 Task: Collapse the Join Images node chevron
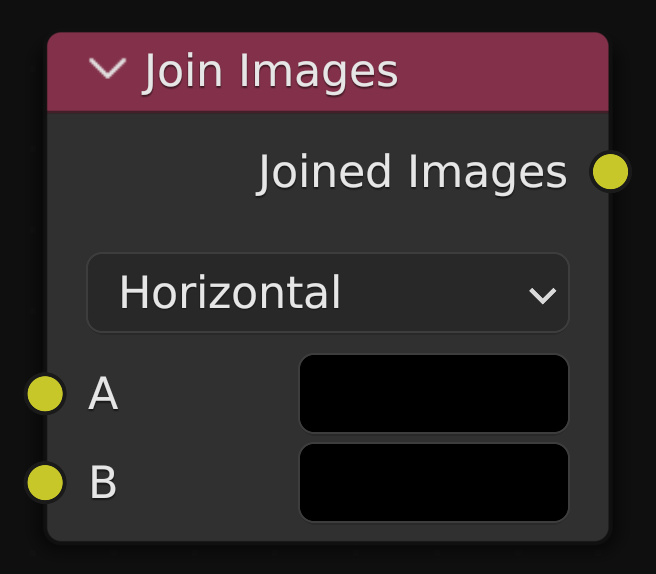[107, 69]
